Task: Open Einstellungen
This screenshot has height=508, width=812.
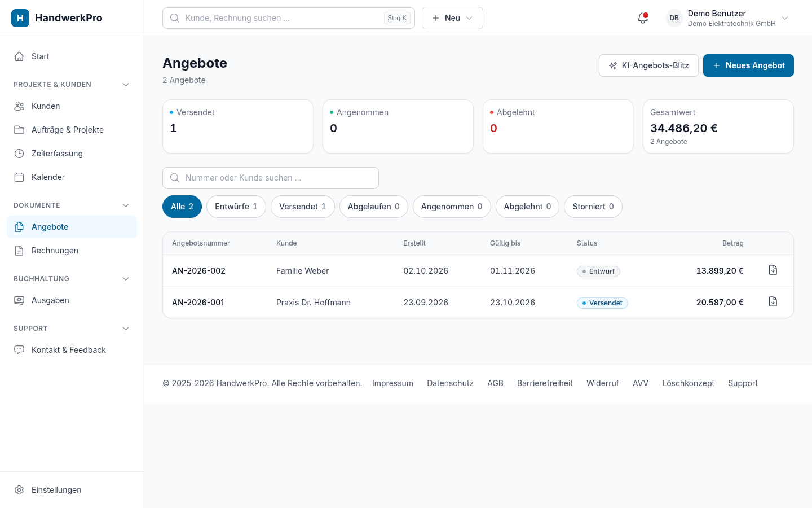Action: (x=72, y=490)
